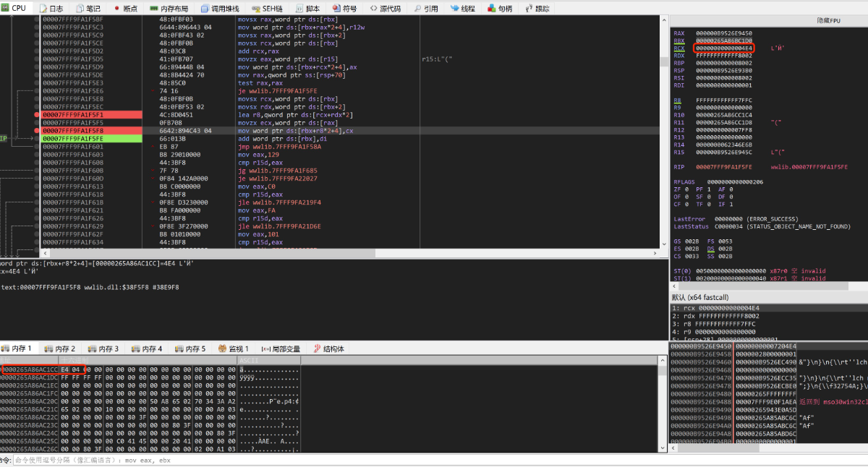Select the LastStatus C0000034 line
868x467 pixels.
[762, 226]
